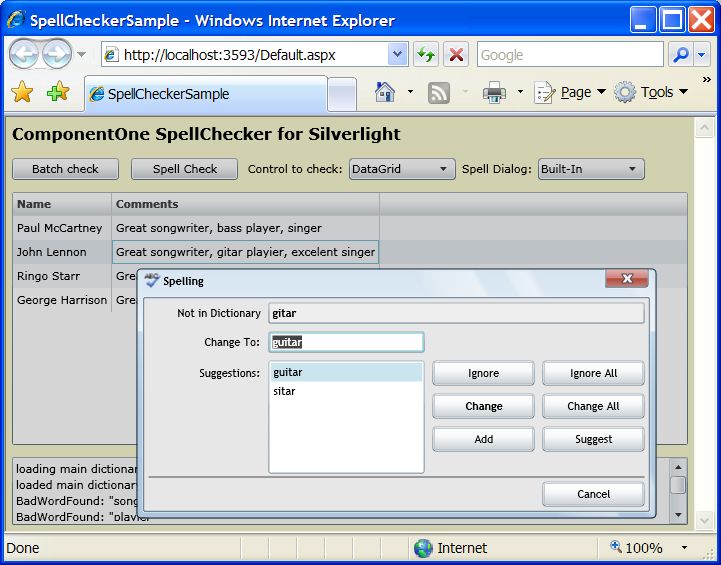Click the address bar with localhost URL
The height and width of the screenshot is (565, 721).
click(245, 55)
